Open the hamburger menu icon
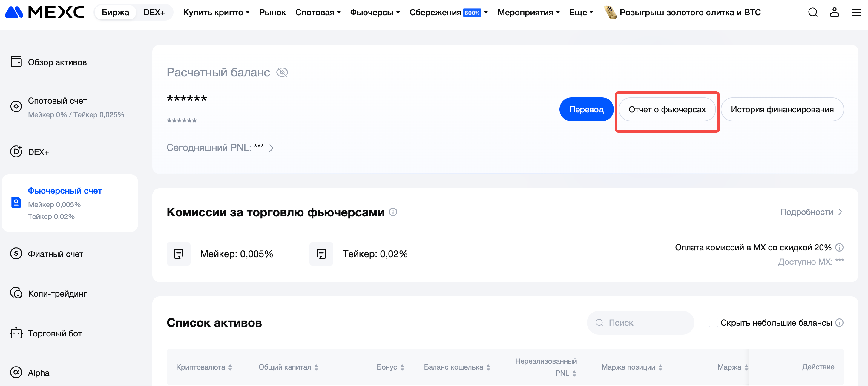This screenshot has height=386, width=868. (857, 13)
